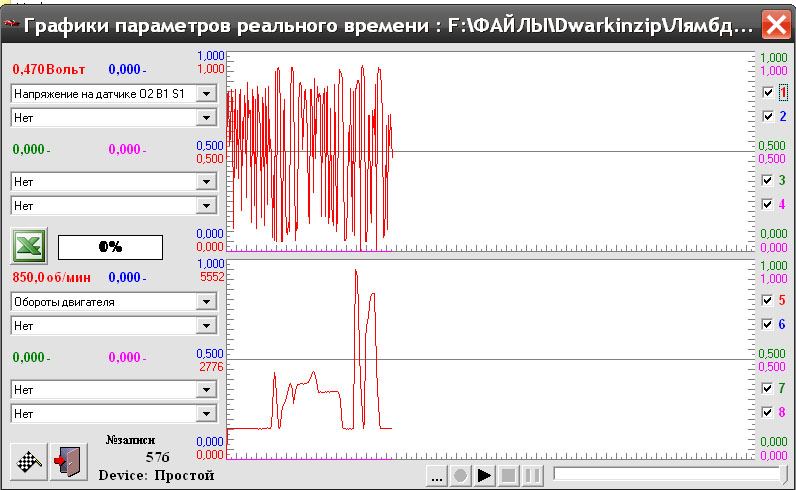The width and height of the screenshot is (796, 490).
Task: Play the recorded log
Action: [484, 476]
